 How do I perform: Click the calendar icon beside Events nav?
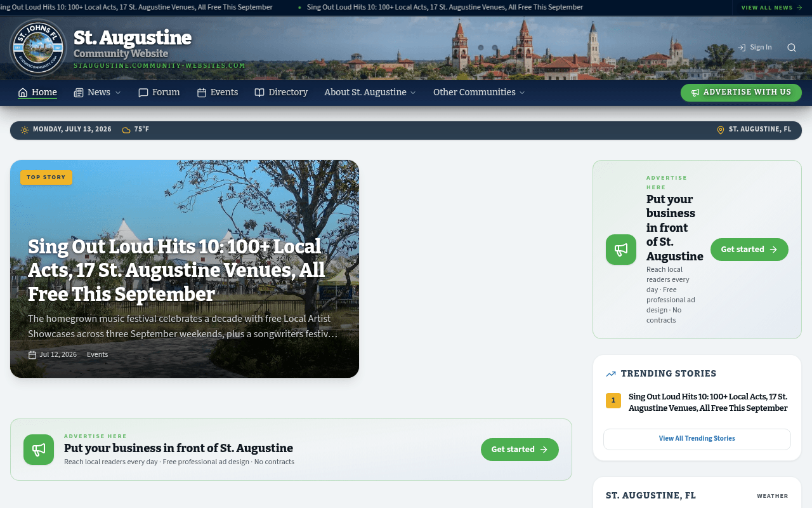(x=202, y=93)
